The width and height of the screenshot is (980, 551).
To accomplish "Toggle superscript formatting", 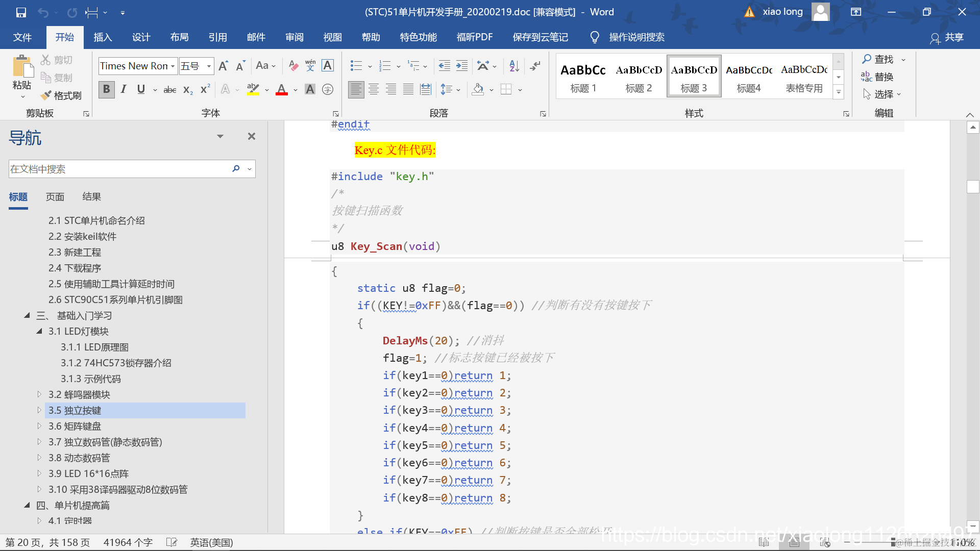I will tap(205, 90).
